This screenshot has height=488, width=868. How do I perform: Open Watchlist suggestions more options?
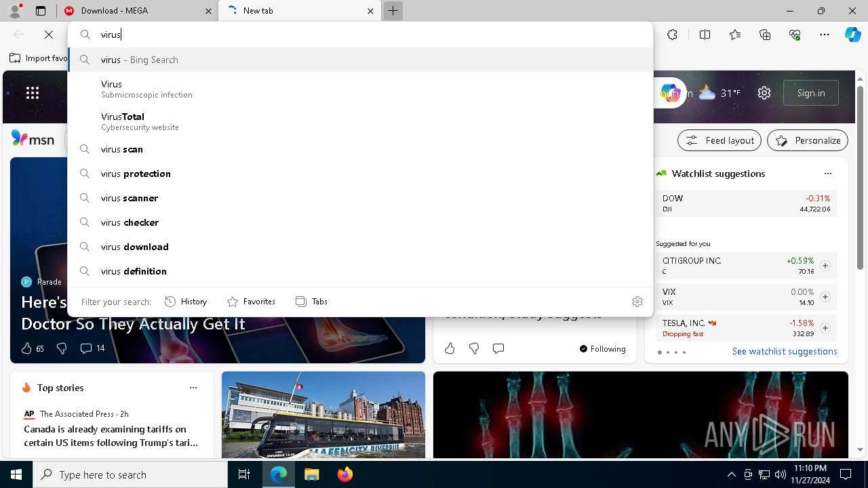point(827,174)
